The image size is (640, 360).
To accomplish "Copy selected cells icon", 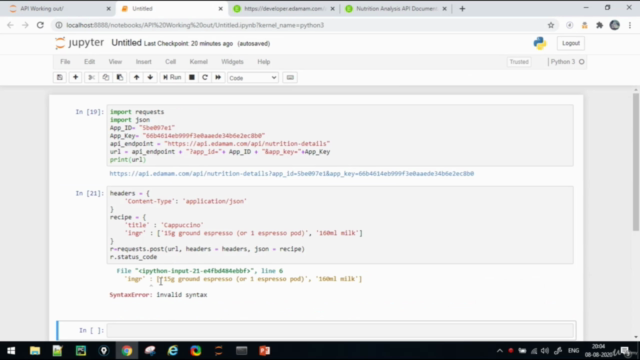I will 106,78.
